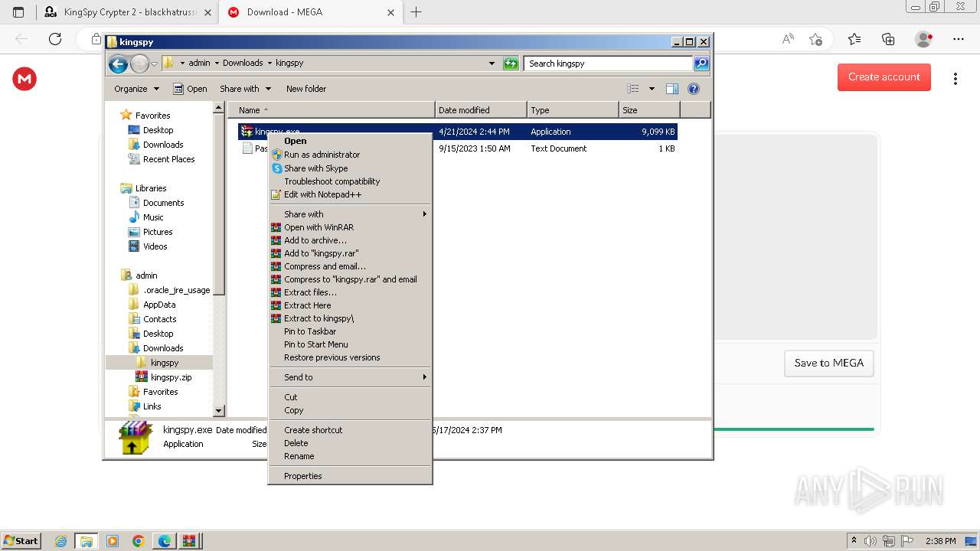Click the Explorer back navigation arrow

(x=118, y=64)
